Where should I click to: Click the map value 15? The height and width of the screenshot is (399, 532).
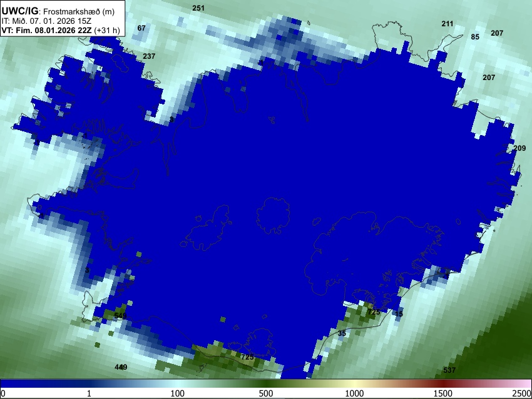(399, 314)
